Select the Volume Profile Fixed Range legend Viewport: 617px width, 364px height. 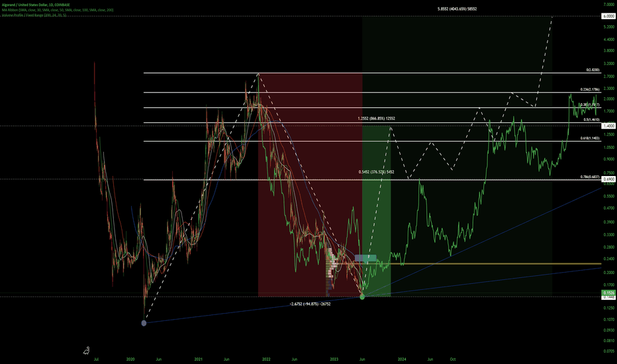34,15
